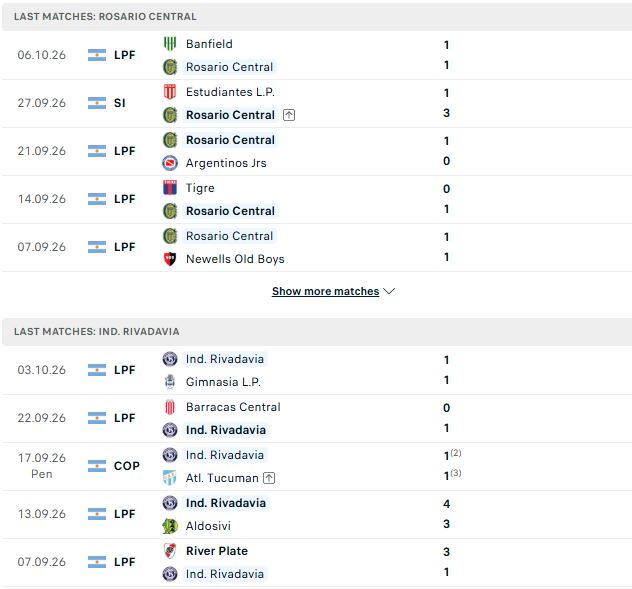
Task: Expand Show more matches for Rosario Central
Action: point(326,291)
